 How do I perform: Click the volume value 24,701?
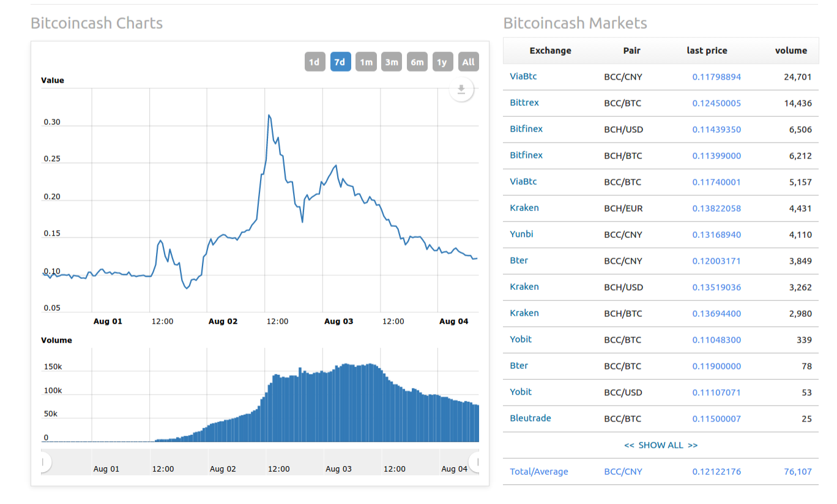tap(798, 77)
